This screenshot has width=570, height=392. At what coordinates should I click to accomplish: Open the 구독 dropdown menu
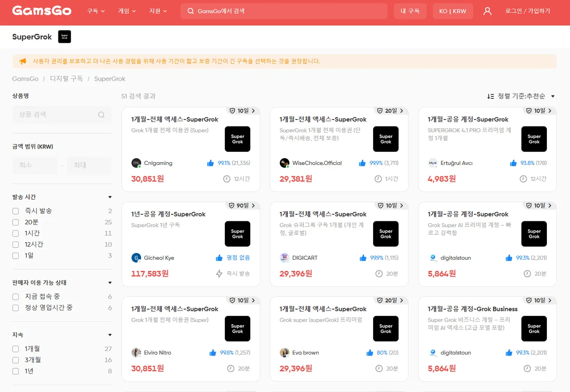point(96,11)
